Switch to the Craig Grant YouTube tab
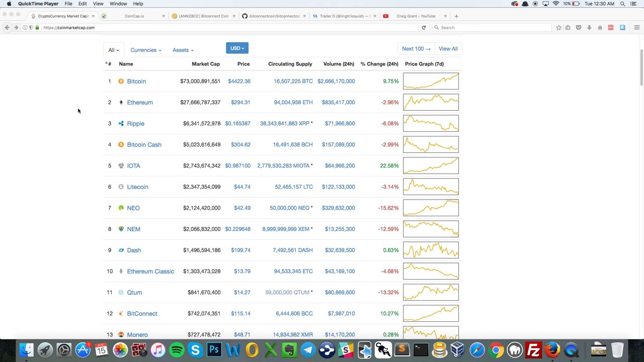 (416, 16)
